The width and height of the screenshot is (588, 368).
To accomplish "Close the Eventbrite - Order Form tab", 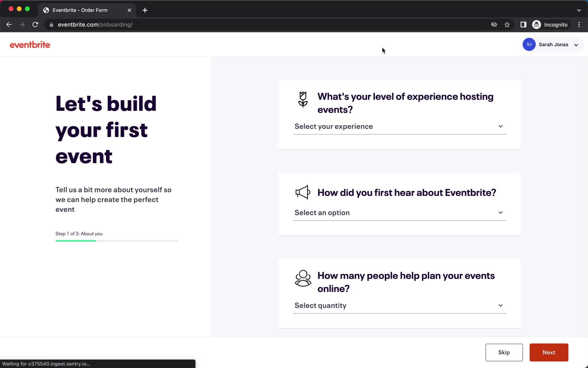I will [130, 10].
